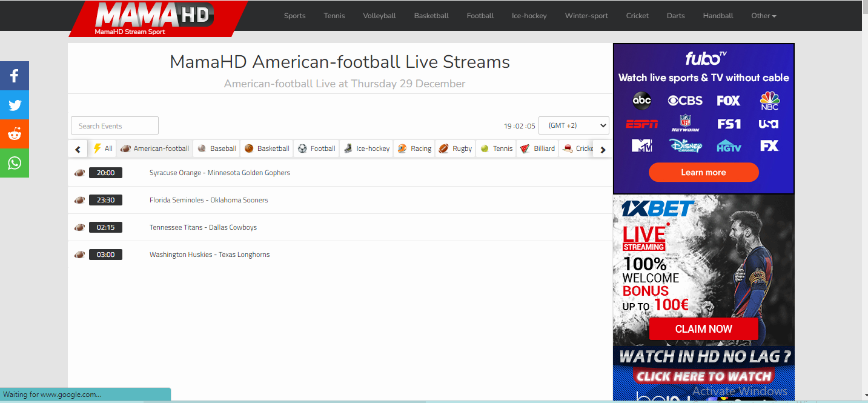Select Rugby category tab
Image resolution: width=868 pixels, height=403 pixels.
(456, 148)
